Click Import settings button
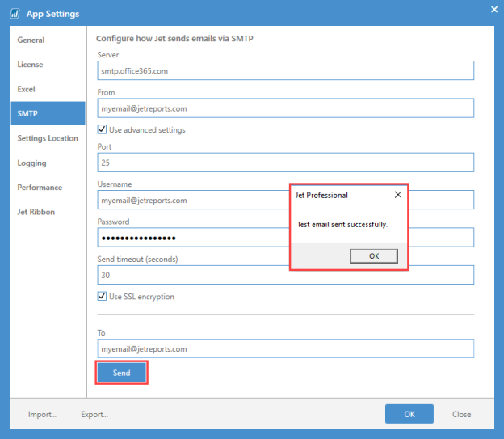 [x=42, y=414]
